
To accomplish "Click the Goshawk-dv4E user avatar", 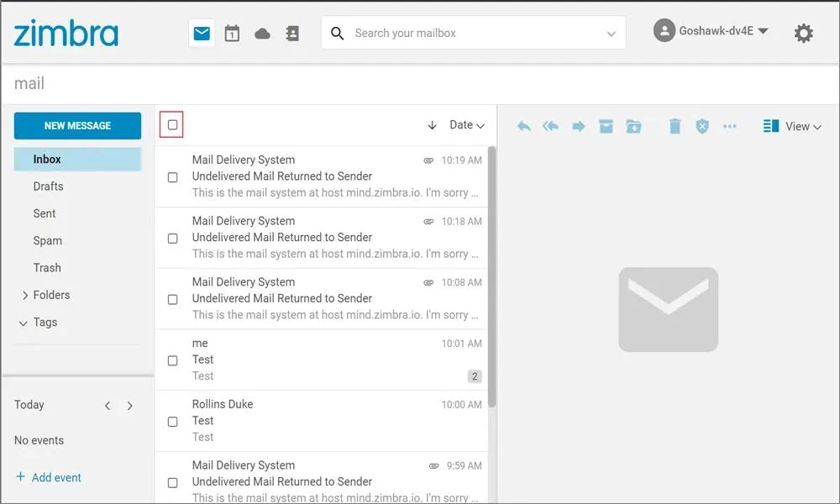I will tap(664, 30).
